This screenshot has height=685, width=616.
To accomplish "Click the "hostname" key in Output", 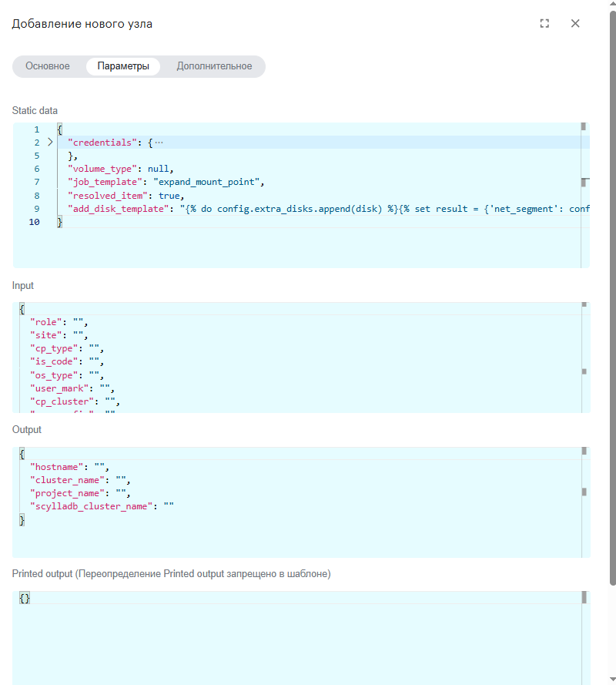I will pyautogui.click(x=56, y=467).
